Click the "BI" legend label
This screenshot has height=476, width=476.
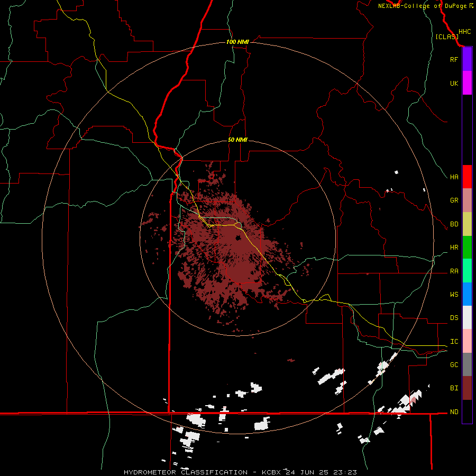(454, 388)
